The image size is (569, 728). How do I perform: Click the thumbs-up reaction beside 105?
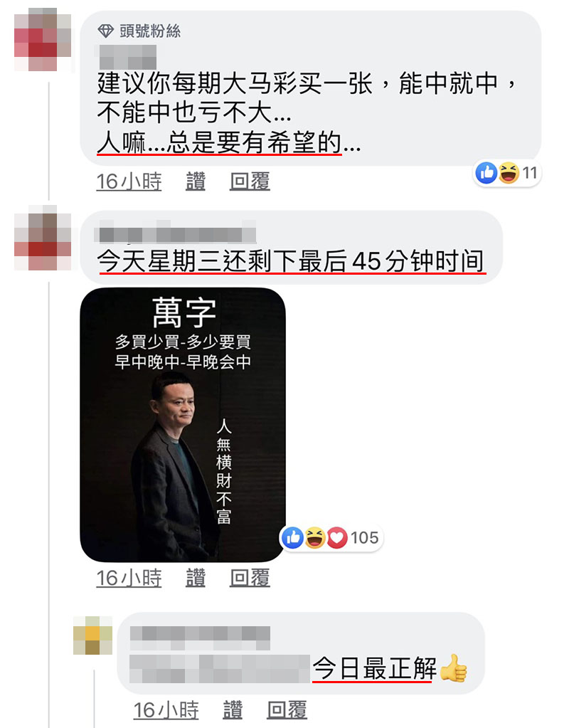tap(293, 538)
